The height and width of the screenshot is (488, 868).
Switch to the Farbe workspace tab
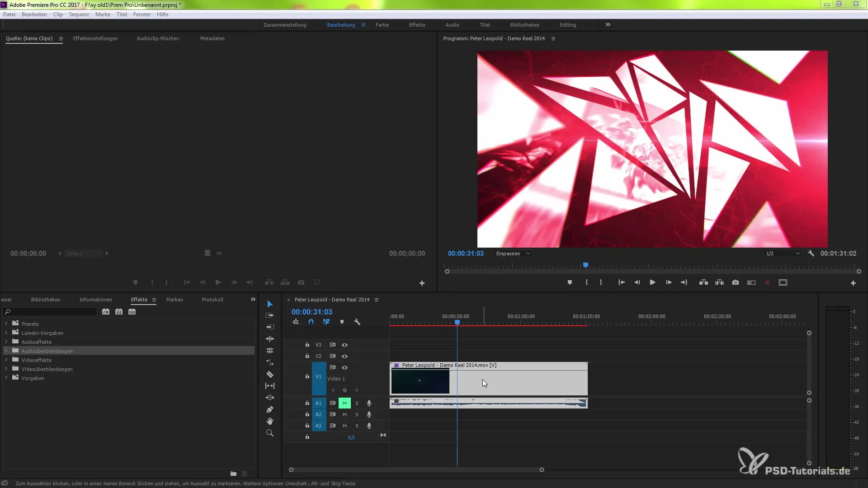click(x=382, y=25)
